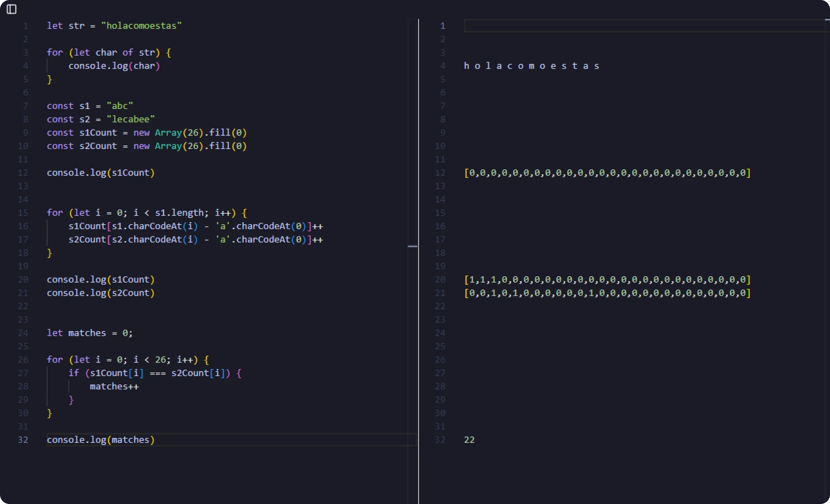Screen dimensions: 830x504
Task: Click the "holacomoestas" string literal
Action: [x=141, y=26]
